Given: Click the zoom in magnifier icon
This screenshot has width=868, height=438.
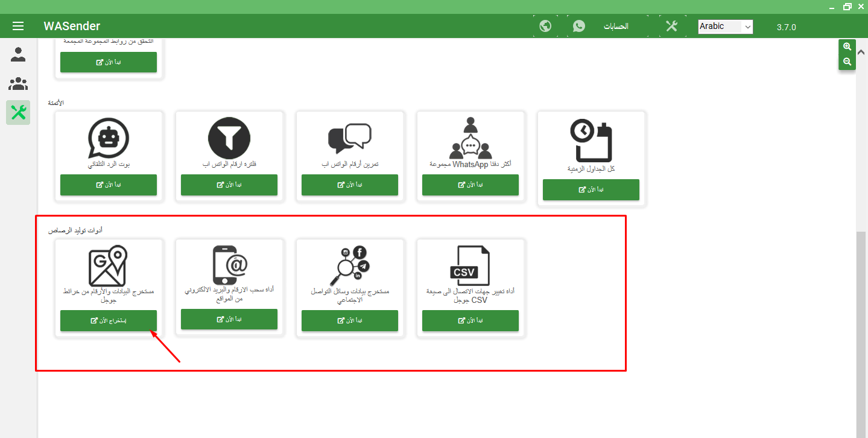Looking at the screenshot, I should (x=847, y=47).
